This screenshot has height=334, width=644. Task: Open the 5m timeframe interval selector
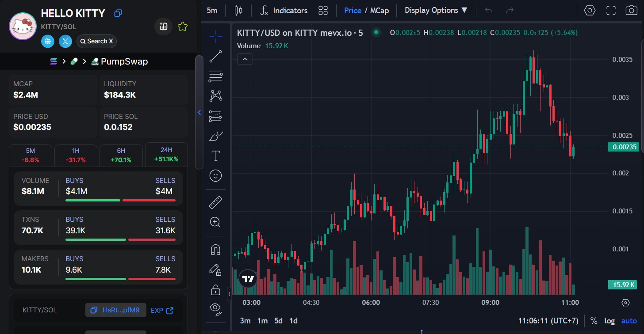[212, 10]
